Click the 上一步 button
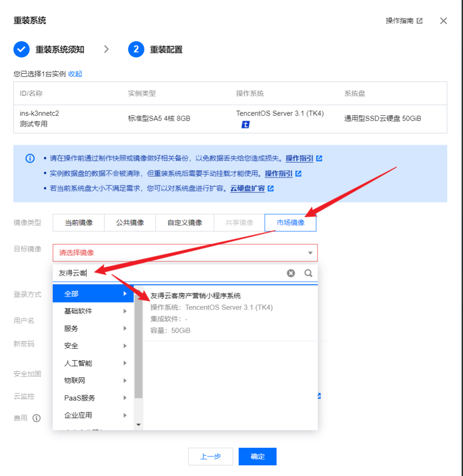This screenshot has height=476, width=463. click(x=210, y=456)
